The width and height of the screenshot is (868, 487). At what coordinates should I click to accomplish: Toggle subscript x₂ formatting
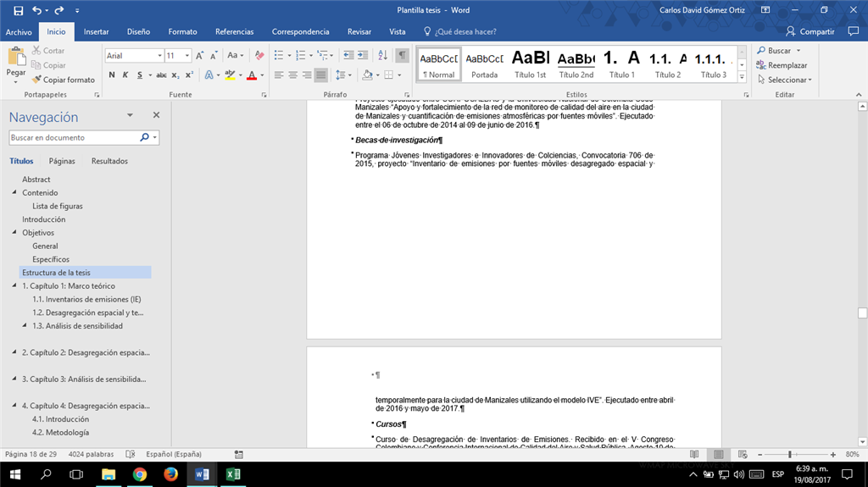[x=175, y=75]
